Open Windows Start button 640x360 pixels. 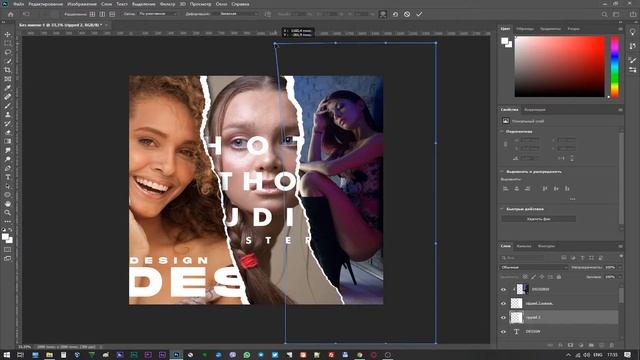pyautogui.click(x=7, y=355)
